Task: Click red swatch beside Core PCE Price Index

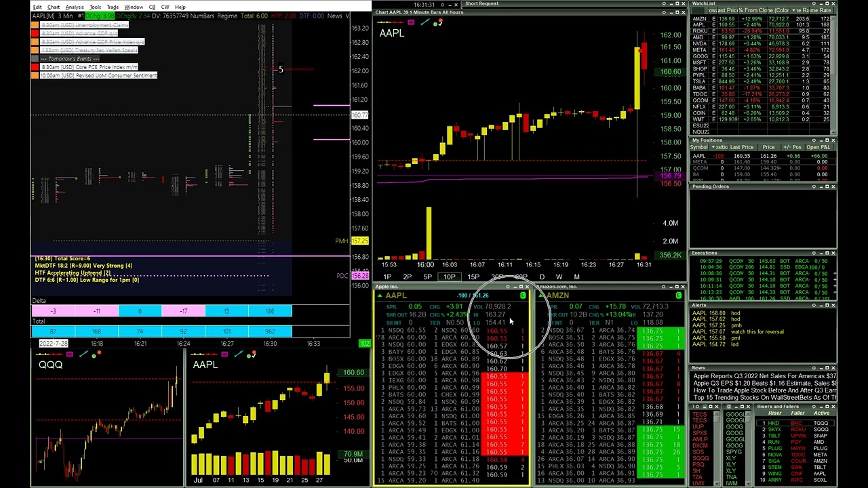Action: [35, 67]
